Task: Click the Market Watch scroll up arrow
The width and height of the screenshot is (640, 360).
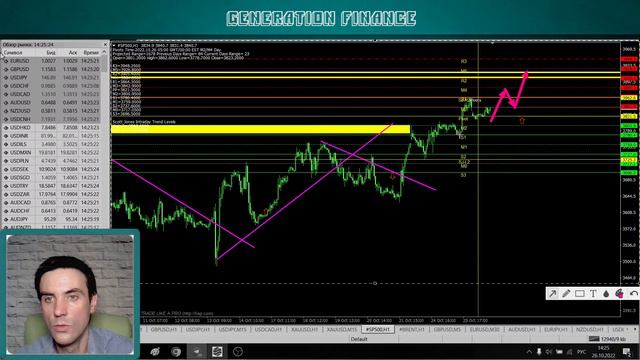Action: [104, 52]
